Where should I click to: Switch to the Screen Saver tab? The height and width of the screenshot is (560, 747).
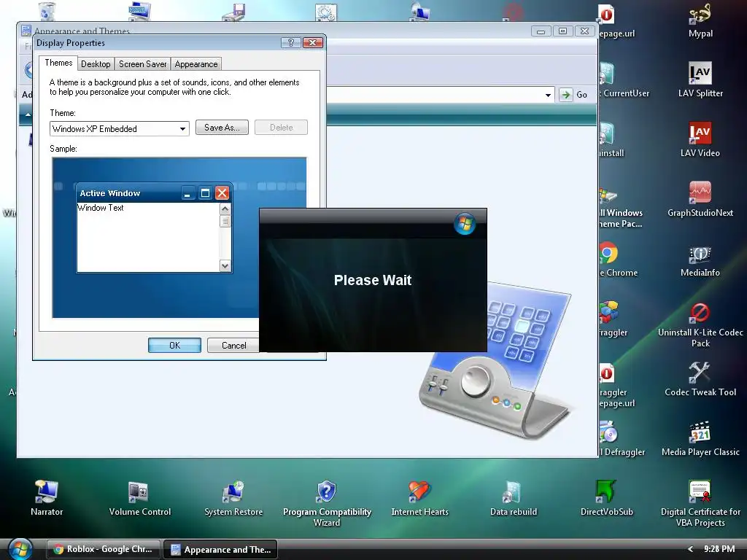click(142, 64)
